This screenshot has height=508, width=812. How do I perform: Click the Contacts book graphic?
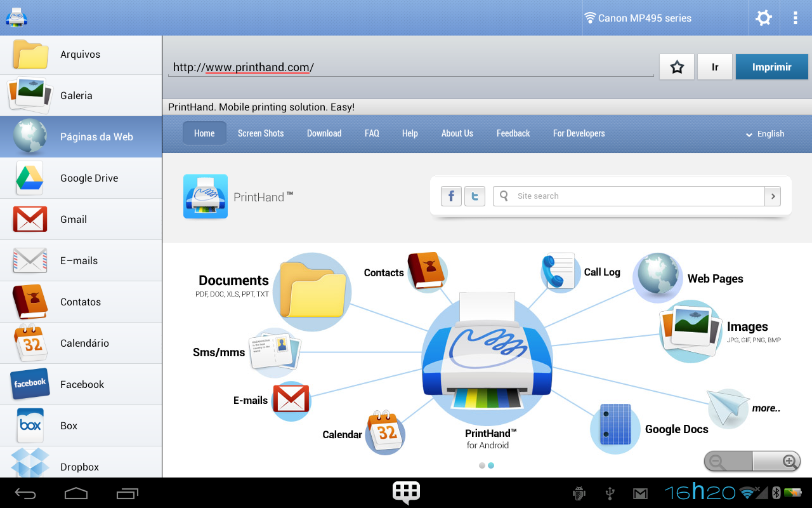(427, 271)
